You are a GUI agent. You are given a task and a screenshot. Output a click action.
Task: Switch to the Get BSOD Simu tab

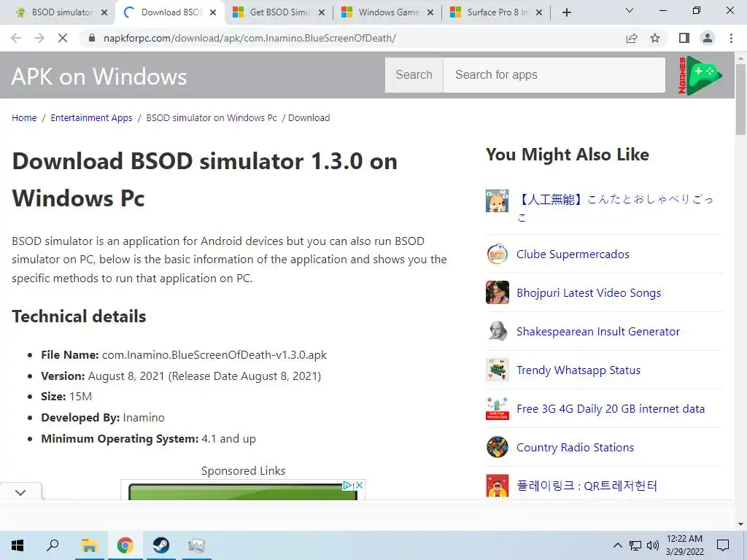click(279, 12)
